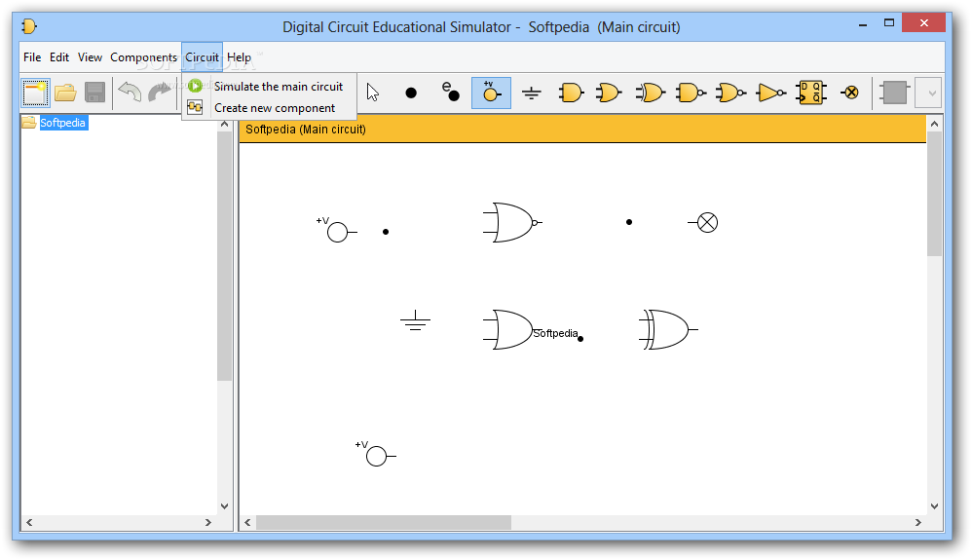972x560 pixels.
Task: Select the ground symbol tool
Action: click(x=531, y=93)
